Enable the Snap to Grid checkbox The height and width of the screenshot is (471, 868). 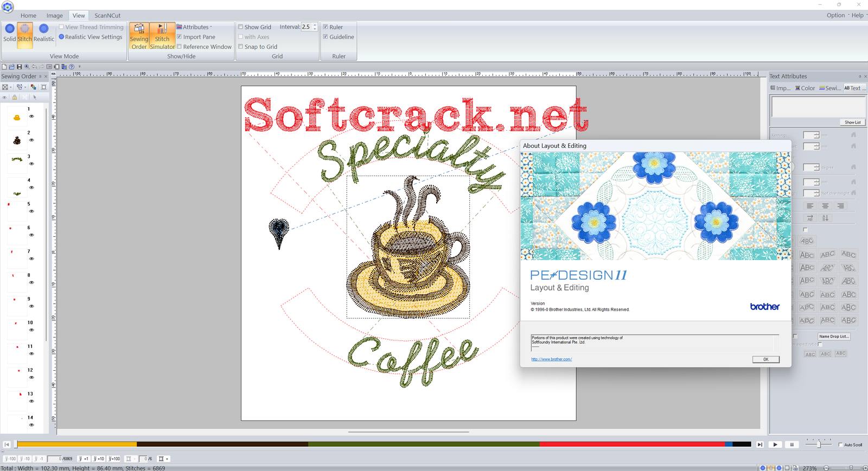tap(240, 47)
